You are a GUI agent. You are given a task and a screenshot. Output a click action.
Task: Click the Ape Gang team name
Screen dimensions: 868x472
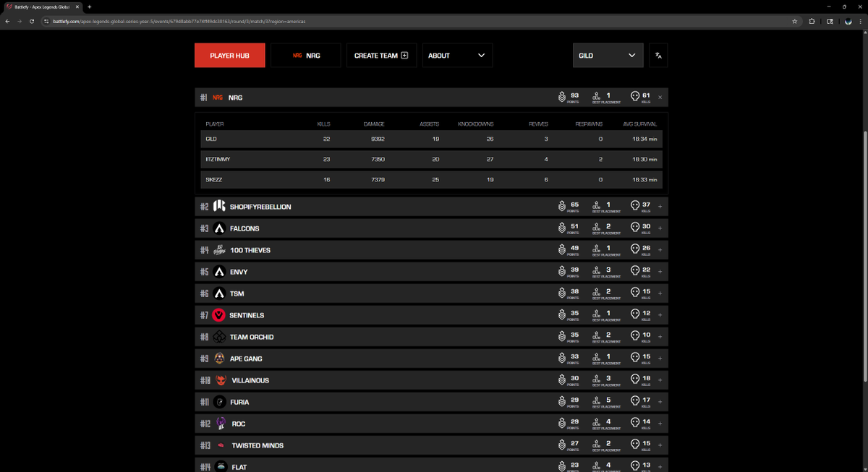pyautogui.click(x=246, y=359)
